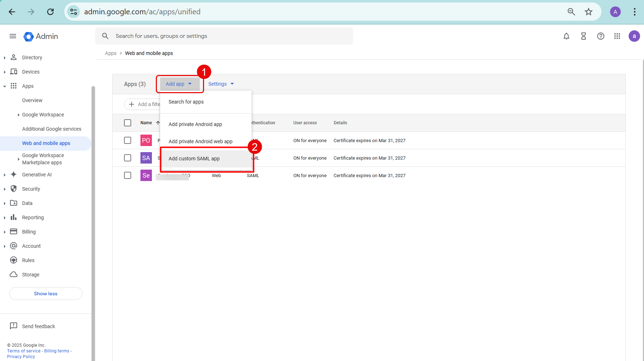This screenshot has height=361, width=644.
Task: Click the browser reload icon
Action: click(50, 12)
